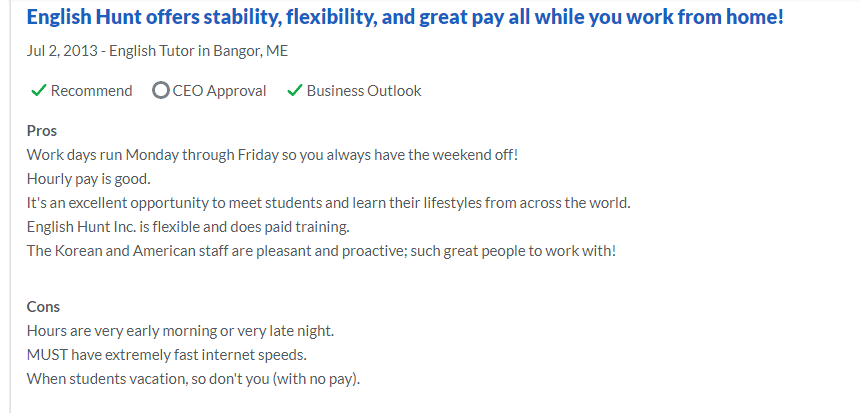Click the green Business Outlook checkmark

coord(295,91)
